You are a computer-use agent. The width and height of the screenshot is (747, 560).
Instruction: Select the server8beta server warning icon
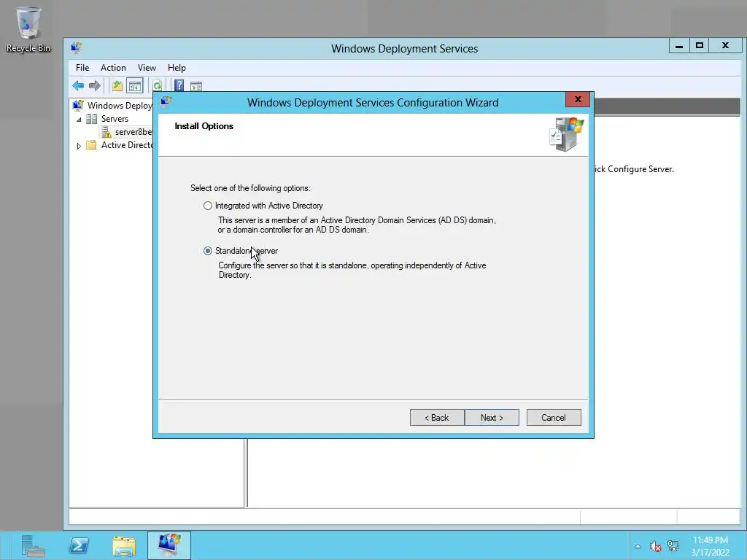pyautogui.click(x=107, y=132)
